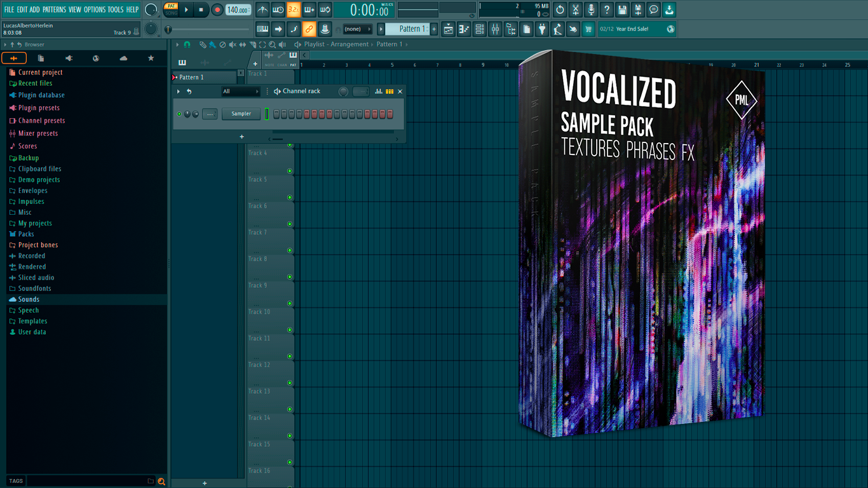Click the record button
This screenshot has width=868, height=488.
point(217,10)
